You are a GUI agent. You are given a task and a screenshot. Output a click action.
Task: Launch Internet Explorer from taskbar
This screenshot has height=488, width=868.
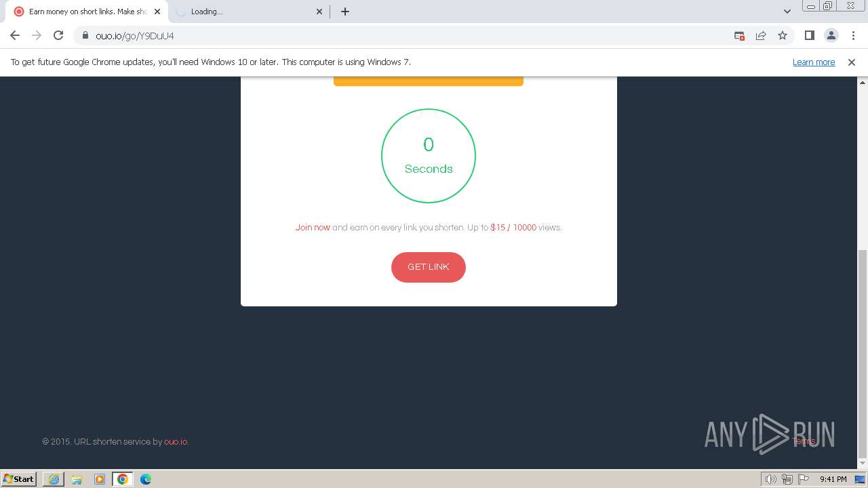54,479
